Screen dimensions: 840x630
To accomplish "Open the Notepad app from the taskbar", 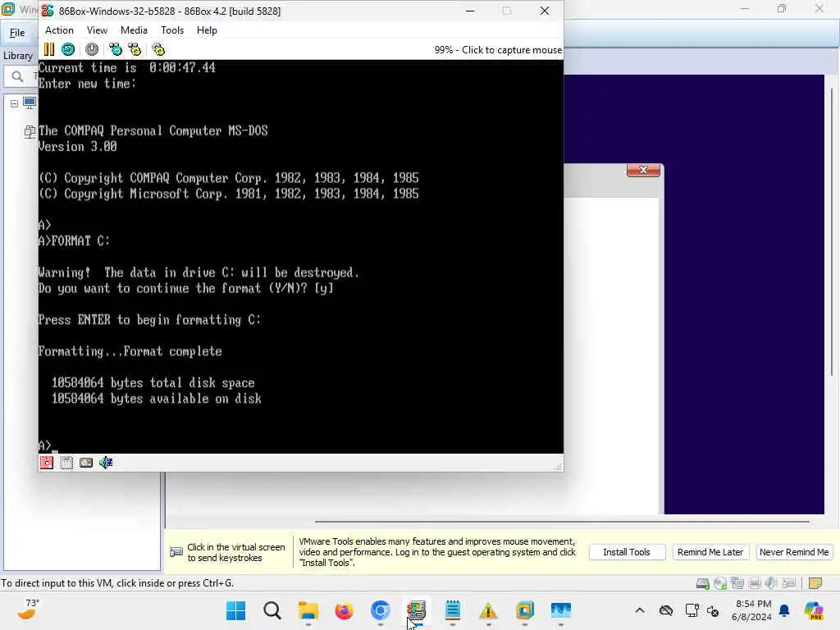I will click(x=453, y=610).
